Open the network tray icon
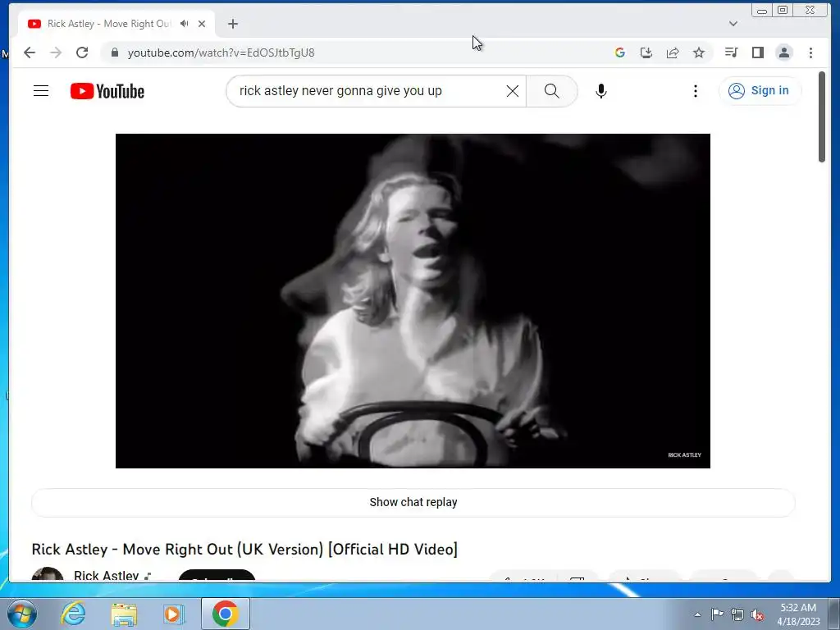 point(737,614)
